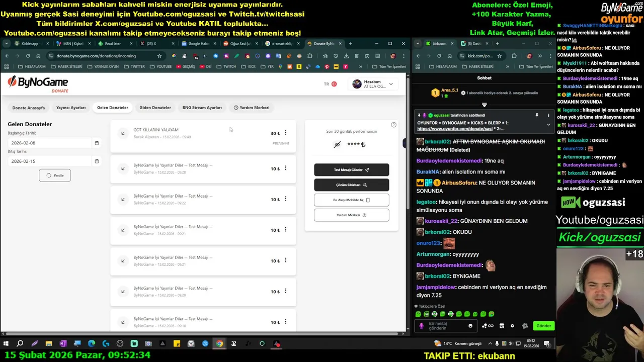Open HESAPLARIM bookmark folder in left browser
The image size is (644, 362).
click(x=32, y=66)
